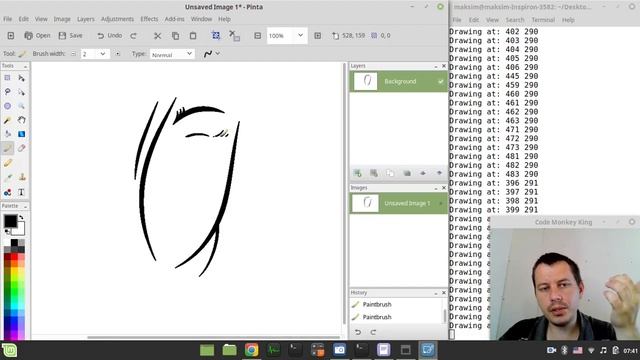Click the Duplicate Layer icon
Image resolution: width=640 pixels, height=360 pixels.
(x=390, y=173)
